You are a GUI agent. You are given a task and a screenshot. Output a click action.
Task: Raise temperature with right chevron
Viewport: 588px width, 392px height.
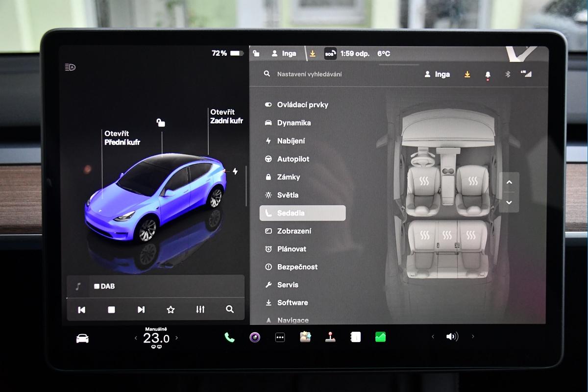(177, 338)
